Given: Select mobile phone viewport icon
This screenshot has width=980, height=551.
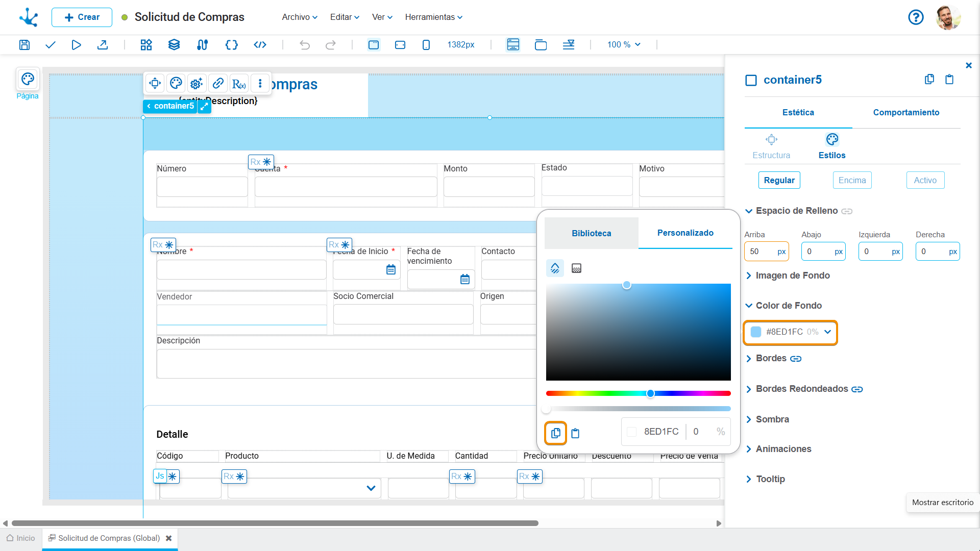Looking at the screenshot, I should pos(426,45).
